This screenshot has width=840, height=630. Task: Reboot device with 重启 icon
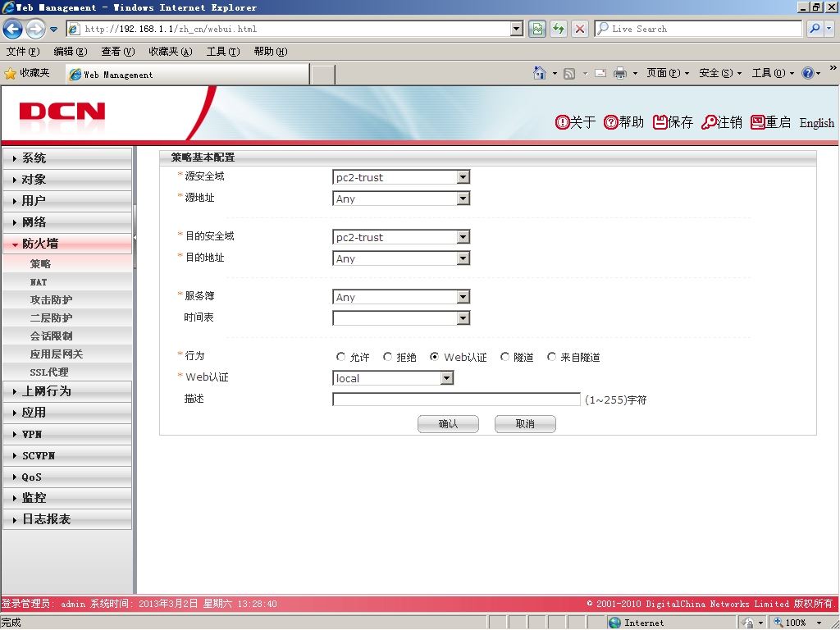click(757, 122)
